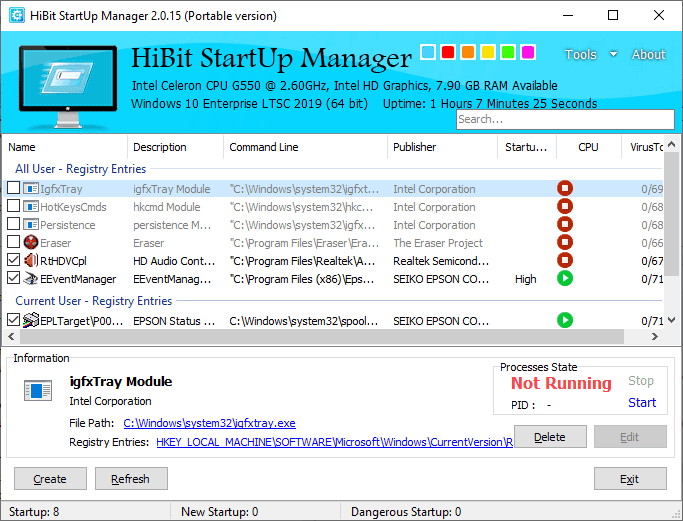Screen dimensions: 683x521
Task: Click the IgfxTray entry icon
Action: [31, 189]
